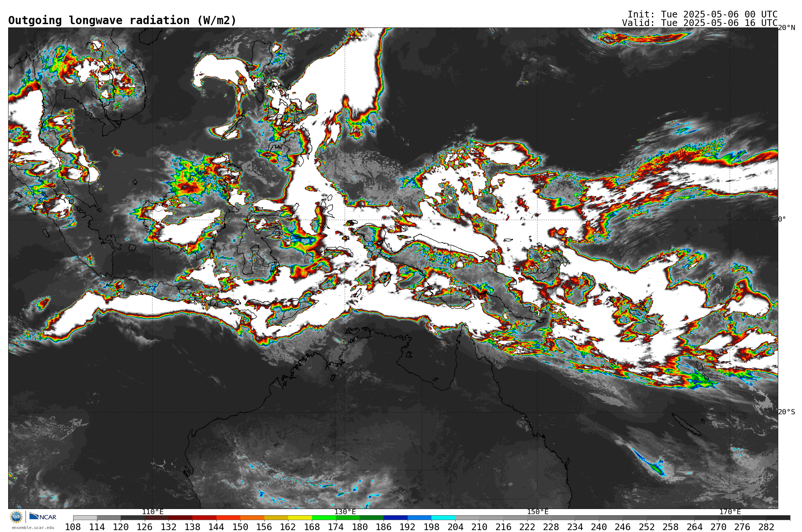Click the colorbar value 204
802x532 pixels.
(455, 527)
